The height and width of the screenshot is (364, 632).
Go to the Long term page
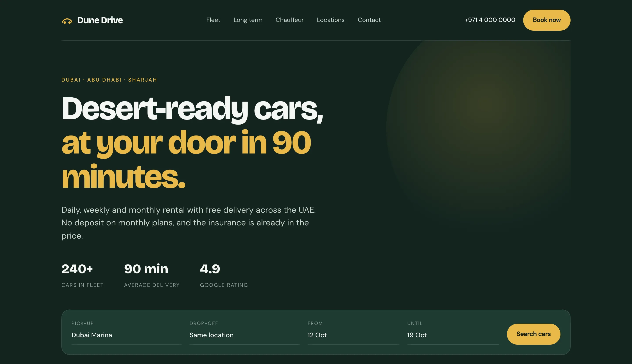248,20
